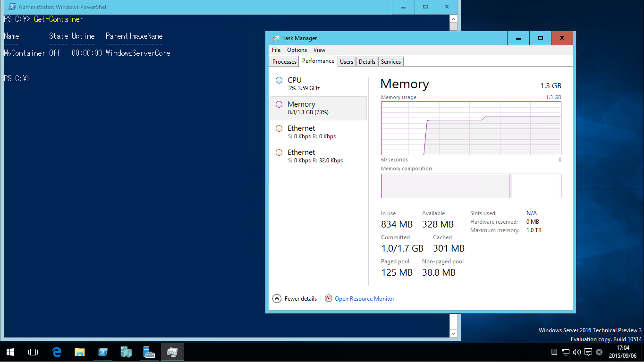Minimize the Task Manager window
This screenshot has width=644, height=362.
[x=518, y=38]
